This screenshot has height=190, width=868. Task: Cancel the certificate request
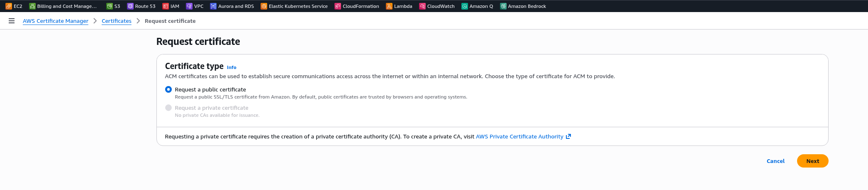775,161
